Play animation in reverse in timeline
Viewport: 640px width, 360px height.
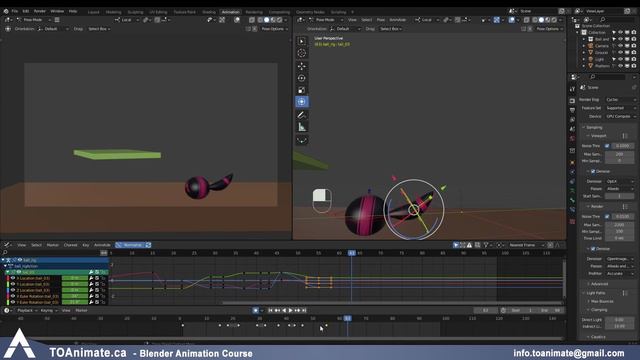284,311
